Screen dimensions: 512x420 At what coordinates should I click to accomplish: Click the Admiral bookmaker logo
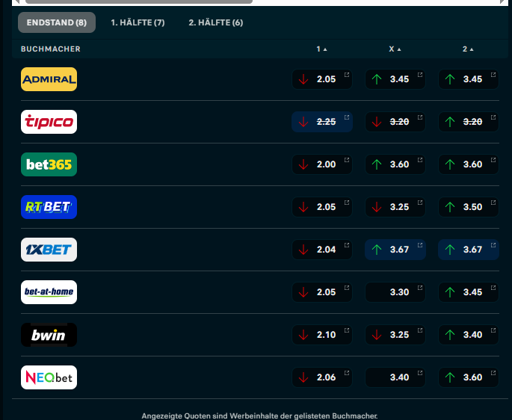tap(49, 79)
